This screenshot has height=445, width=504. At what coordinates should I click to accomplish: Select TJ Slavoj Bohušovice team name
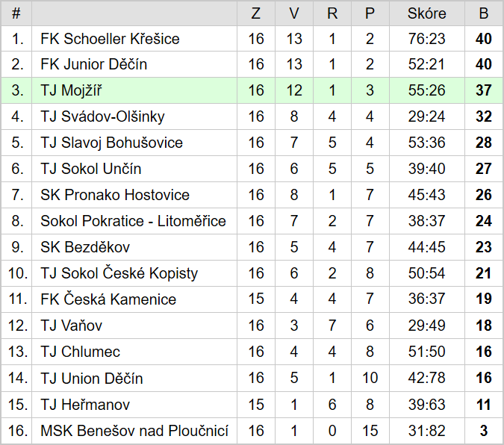[111, 143]
